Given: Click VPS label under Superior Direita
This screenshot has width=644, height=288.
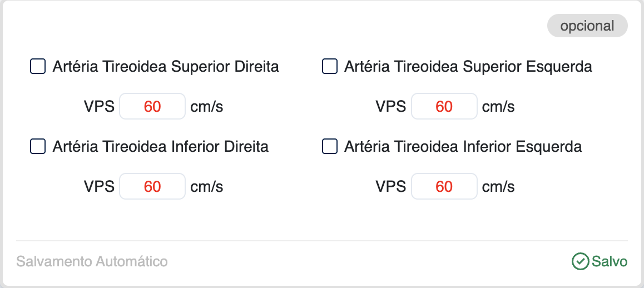Looking at the screenshot, I should pyautogui.click(x=100, y=106).
